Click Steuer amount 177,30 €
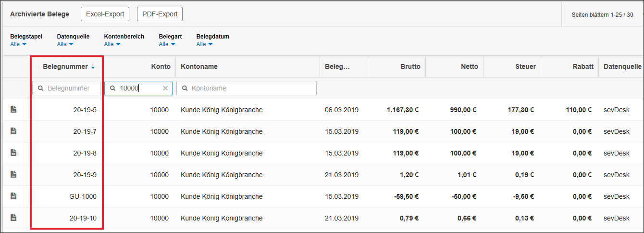The image size is (644, 233). pyautogui.click(x=521, y=110)
